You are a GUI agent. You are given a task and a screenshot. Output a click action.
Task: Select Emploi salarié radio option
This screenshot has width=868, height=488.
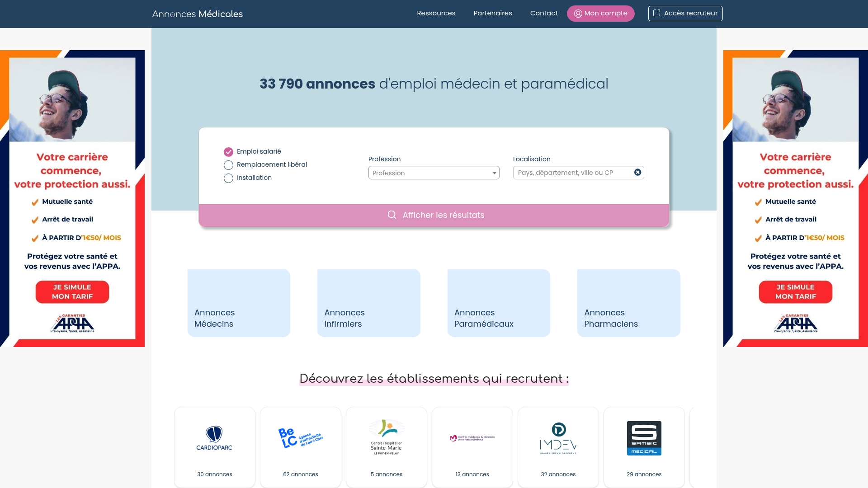228,152
